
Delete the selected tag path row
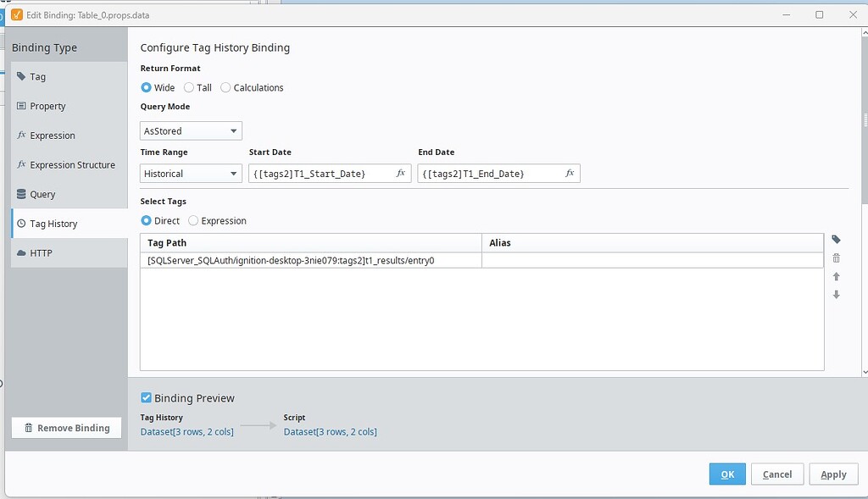click(x=836, y=258)
